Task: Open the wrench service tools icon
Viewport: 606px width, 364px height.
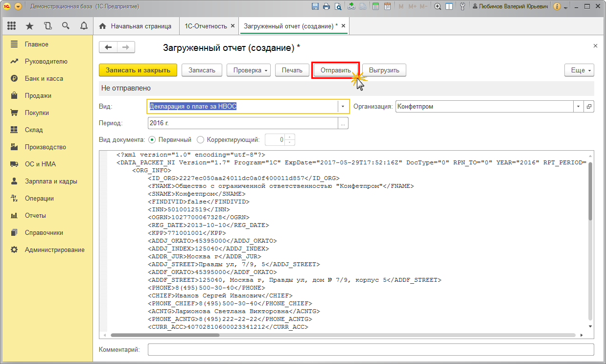Action: [463, 7]
